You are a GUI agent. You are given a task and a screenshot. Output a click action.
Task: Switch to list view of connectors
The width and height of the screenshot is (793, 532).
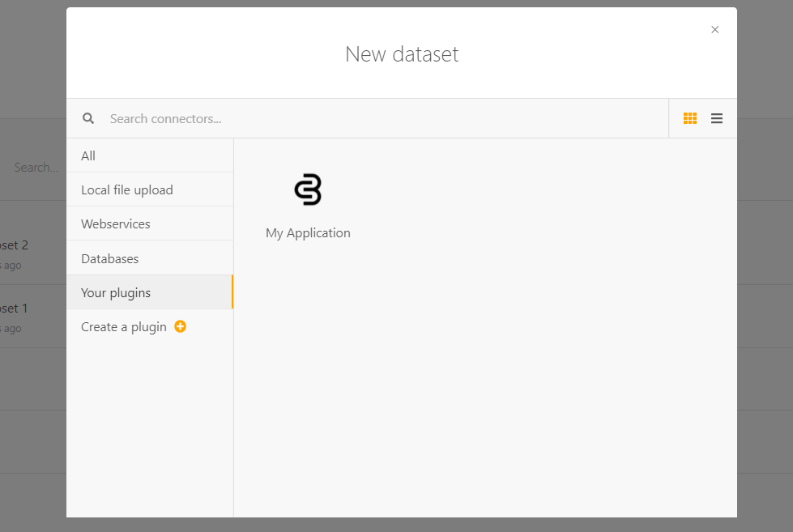pyautogui.click(x=717, y=118)
